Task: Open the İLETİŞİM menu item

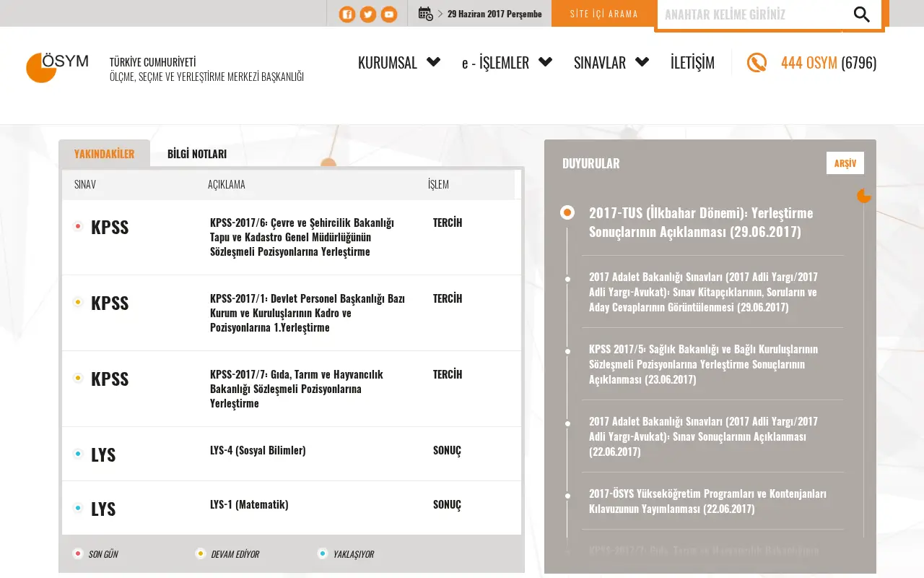Action: click(692, 63)
